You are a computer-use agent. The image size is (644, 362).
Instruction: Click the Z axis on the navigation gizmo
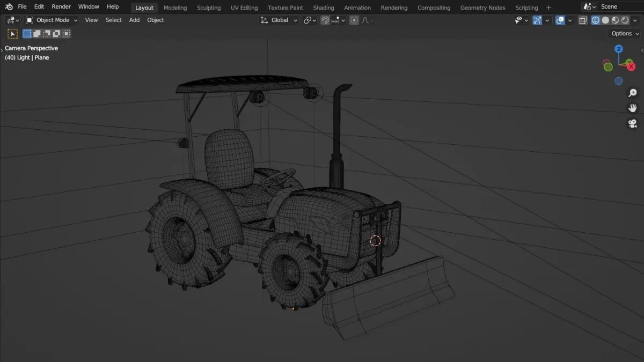coord(619,49)
